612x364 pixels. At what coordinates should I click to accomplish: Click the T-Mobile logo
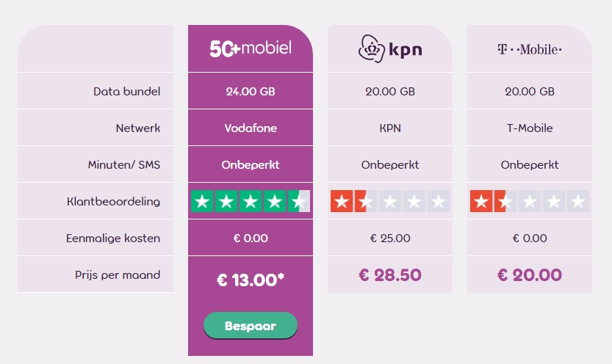(x=530, y=49)
